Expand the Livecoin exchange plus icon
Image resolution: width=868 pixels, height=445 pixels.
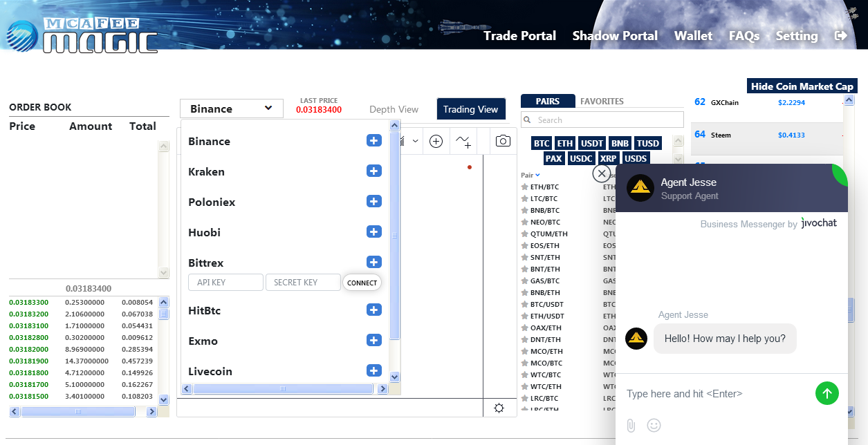374,370
